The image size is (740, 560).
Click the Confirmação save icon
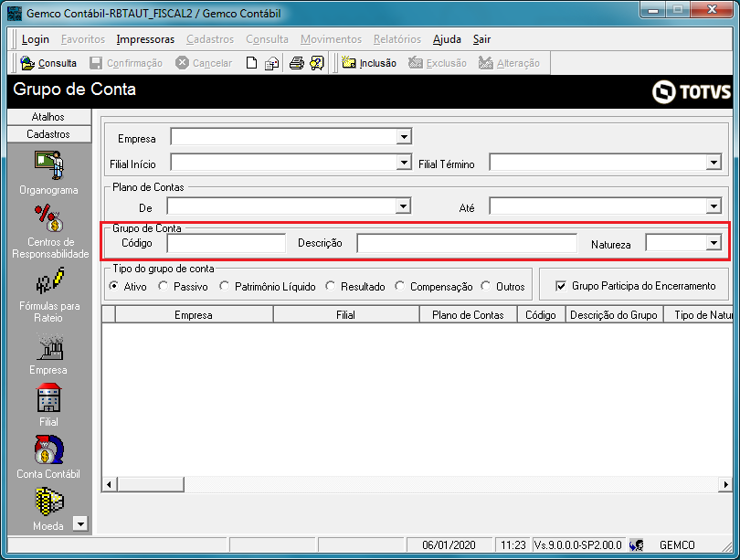pos(96,63)
